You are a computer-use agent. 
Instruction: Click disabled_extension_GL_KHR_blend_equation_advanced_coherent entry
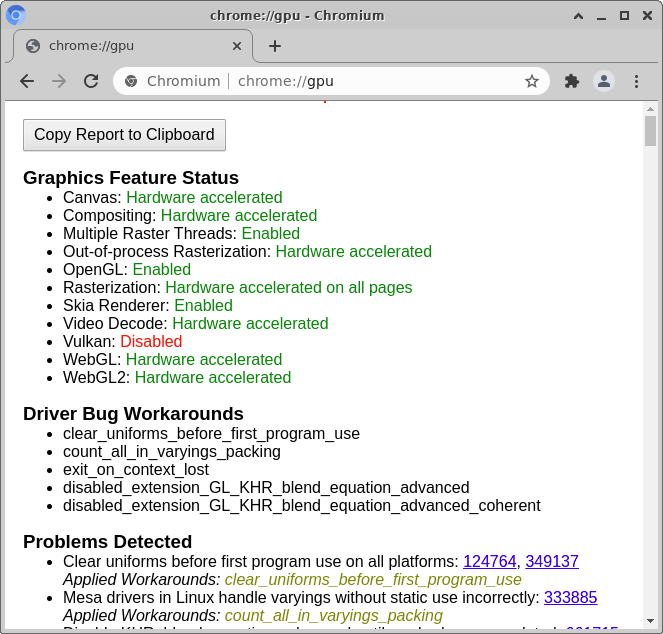[302, 505]
